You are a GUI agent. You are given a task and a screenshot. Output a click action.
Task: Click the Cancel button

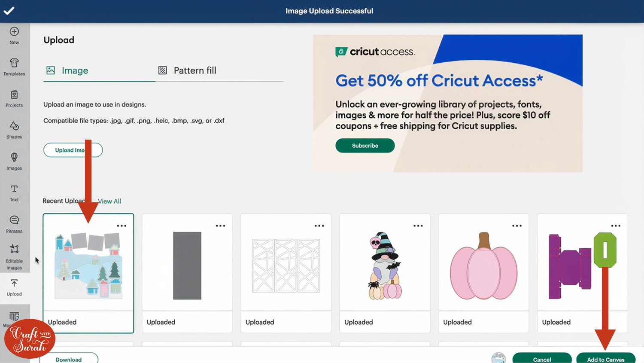(542, 359)
